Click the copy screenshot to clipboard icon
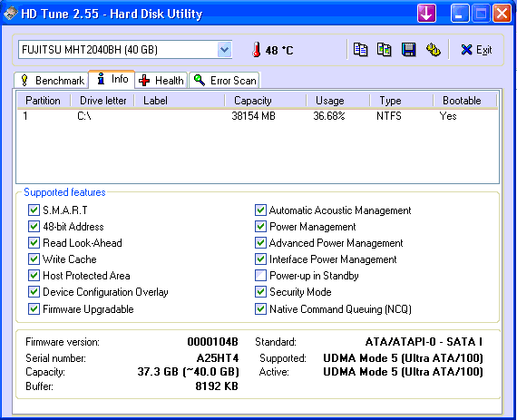Viewport: 517px width, 420px height. click(385, 50)
